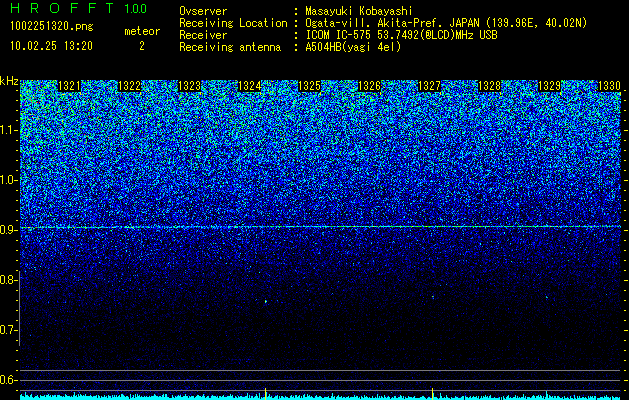Screen dimensions: 629x400
Task: Click the yellow meteor tick below 1324
Action: (266, 393)
